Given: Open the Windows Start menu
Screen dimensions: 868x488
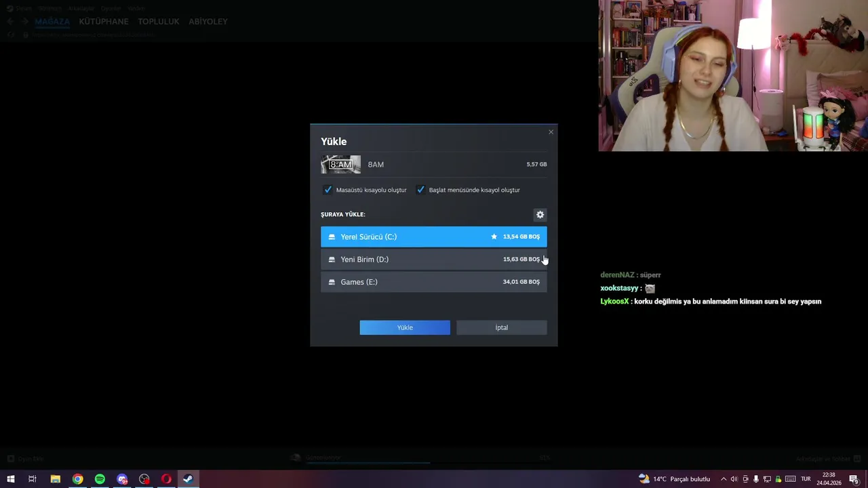Looking at the screenshot, I should tap(11, 479).
